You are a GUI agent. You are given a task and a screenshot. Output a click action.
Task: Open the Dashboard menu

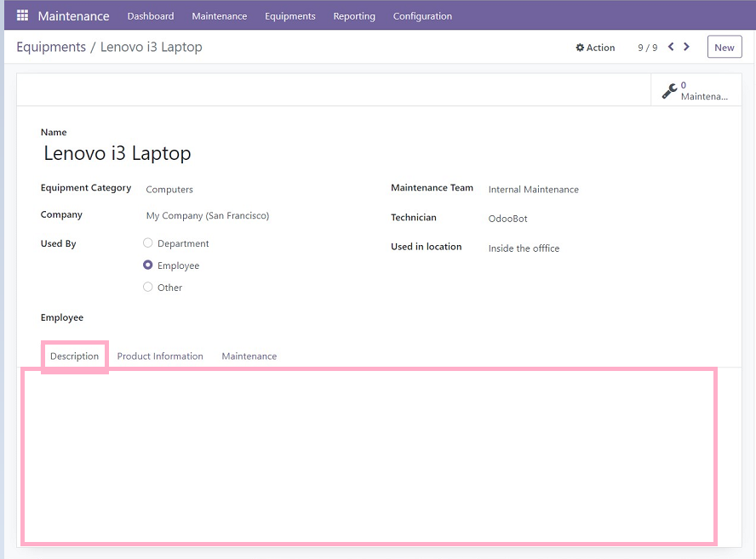tap(151, 16)
